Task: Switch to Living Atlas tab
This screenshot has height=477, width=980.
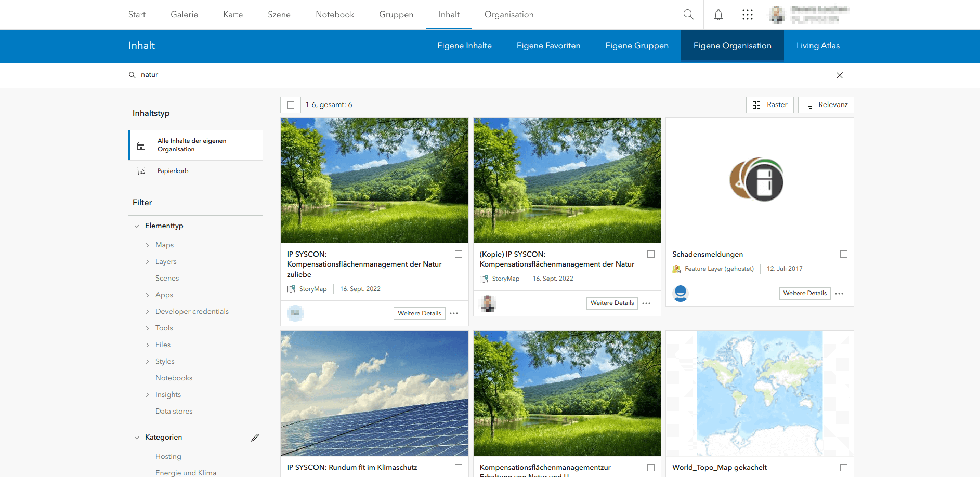Action: tap(818, 46)
